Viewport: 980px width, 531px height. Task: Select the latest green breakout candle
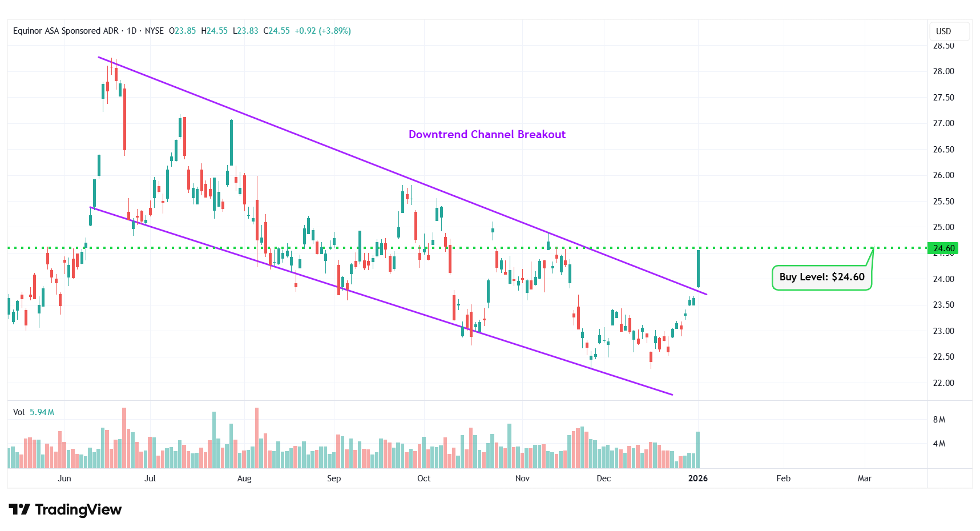click(x=698, y=268)
